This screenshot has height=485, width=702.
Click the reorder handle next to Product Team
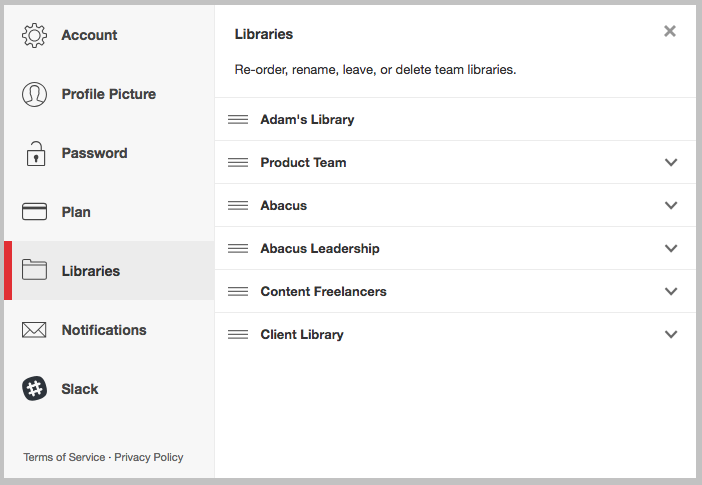(238, 163)
